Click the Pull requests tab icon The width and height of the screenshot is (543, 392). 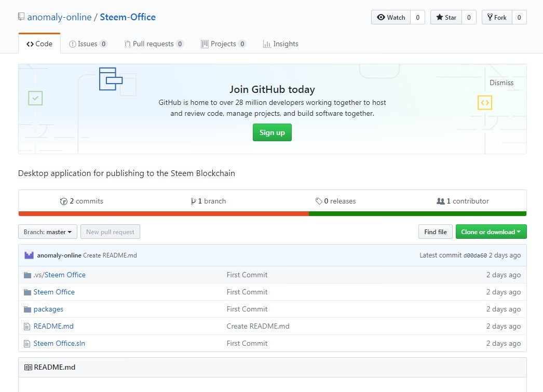(127, 44)
